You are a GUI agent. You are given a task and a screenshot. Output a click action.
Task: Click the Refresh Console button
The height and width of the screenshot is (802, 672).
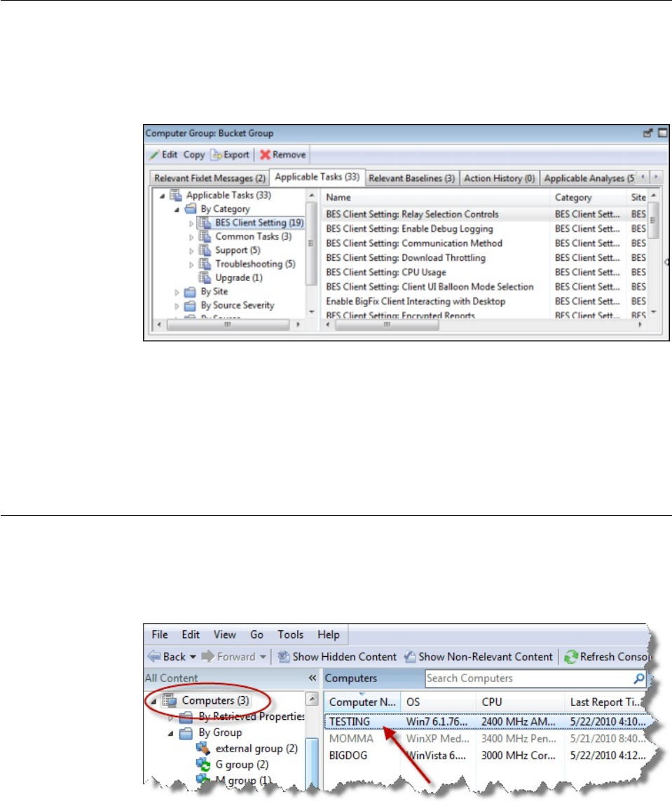coord(608,657)
